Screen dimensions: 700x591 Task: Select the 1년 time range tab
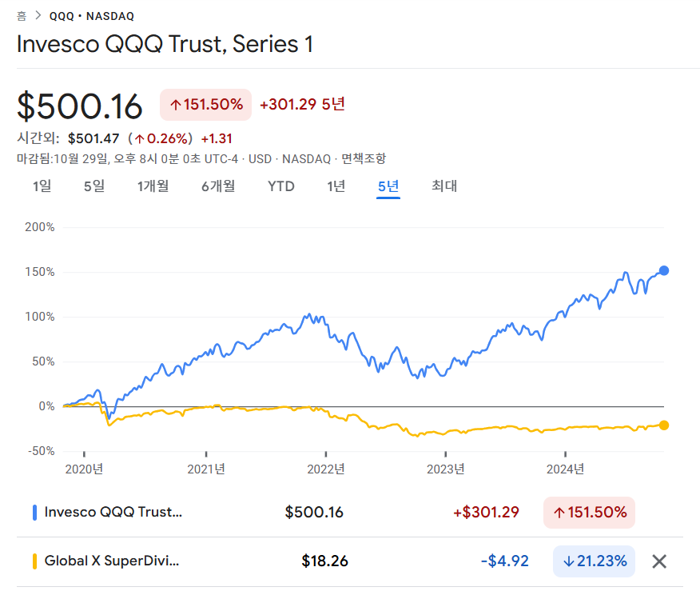click(x=336, y=186)
